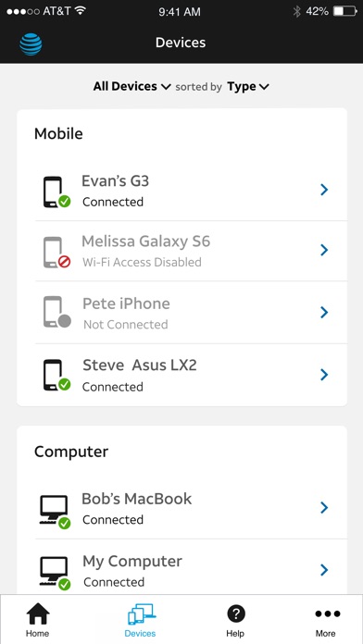The image size is (363, 644).
Task: Expand Pete iPhone details chevron
Action: coord(324,313)
